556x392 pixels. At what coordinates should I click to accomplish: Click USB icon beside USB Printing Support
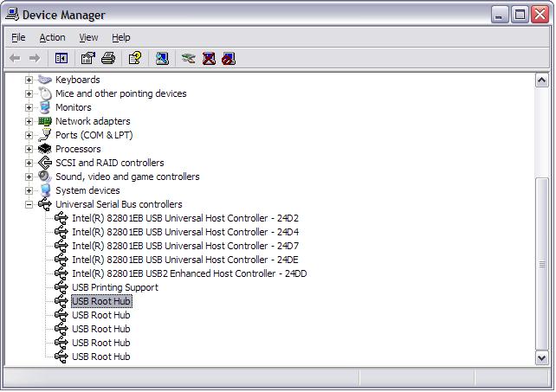pyautogui.click(x=61, y=287)
